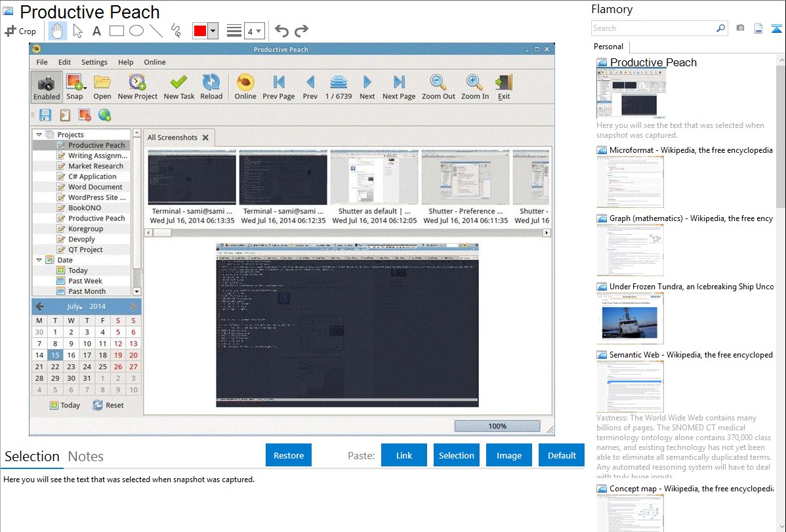786x532 pixels.
Task: Paste as Link
Action: click(404, 455)
